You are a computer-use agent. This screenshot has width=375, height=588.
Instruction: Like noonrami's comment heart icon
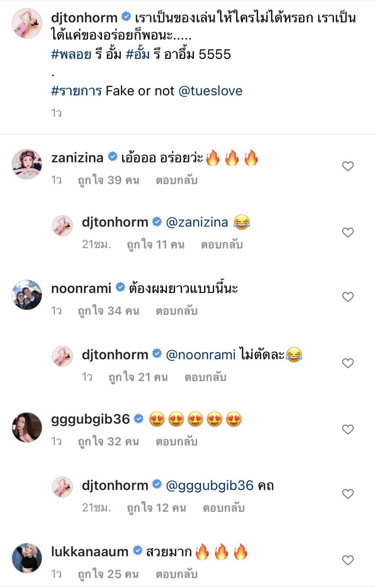(348, 297)
